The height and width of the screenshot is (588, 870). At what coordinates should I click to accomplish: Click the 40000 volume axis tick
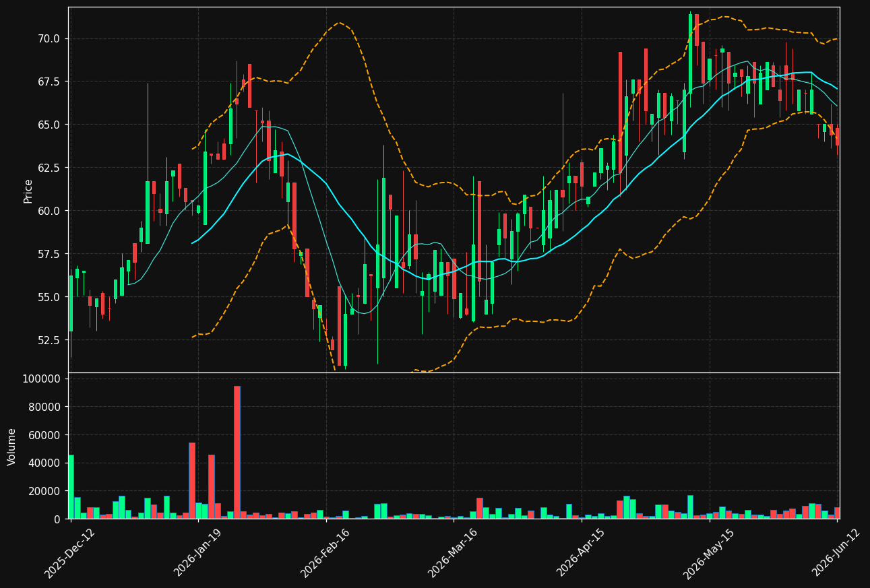pyautogui.click(x=45, y=463)
